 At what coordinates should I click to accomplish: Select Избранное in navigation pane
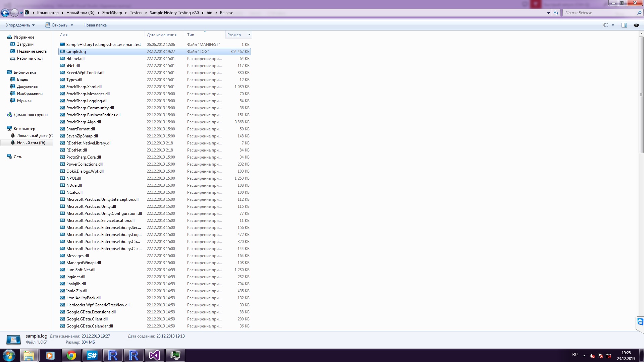click(24, 37)
